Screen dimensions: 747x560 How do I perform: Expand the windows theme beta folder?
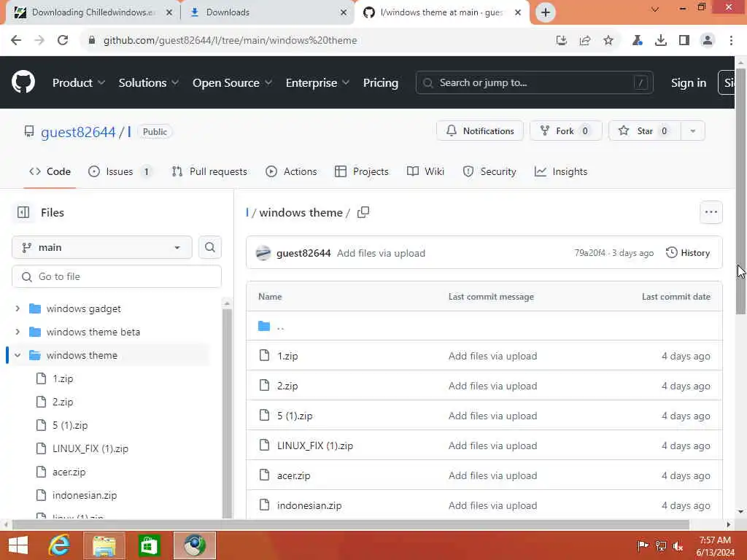(x=18, y=332)
